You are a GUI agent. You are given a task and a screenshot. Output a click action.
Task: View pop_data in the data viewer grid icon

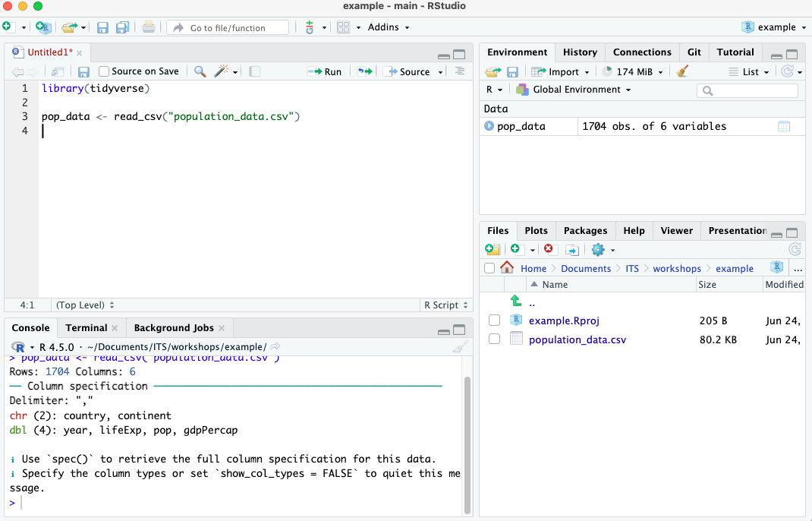(784, 126)
